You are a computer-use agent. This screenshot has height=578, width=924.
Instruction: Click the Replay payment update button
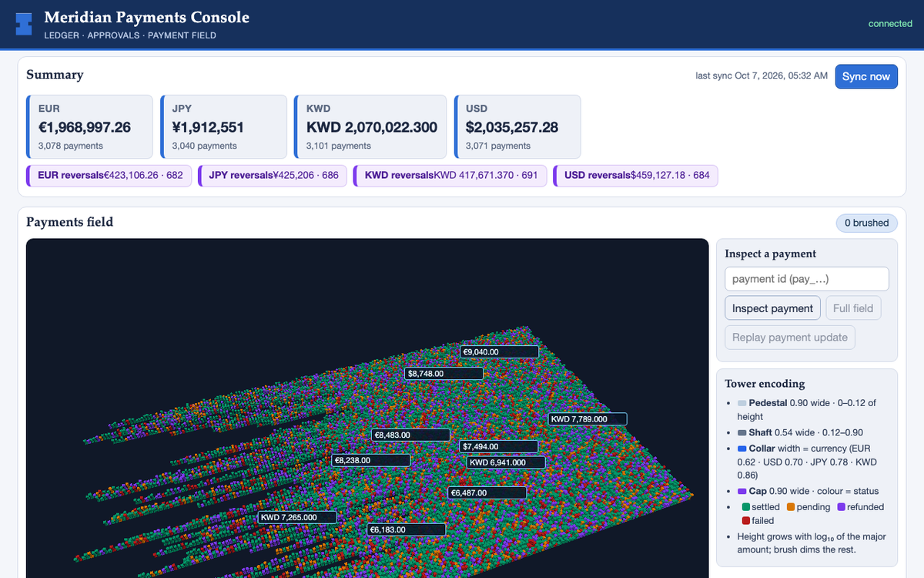click(790, 337)
